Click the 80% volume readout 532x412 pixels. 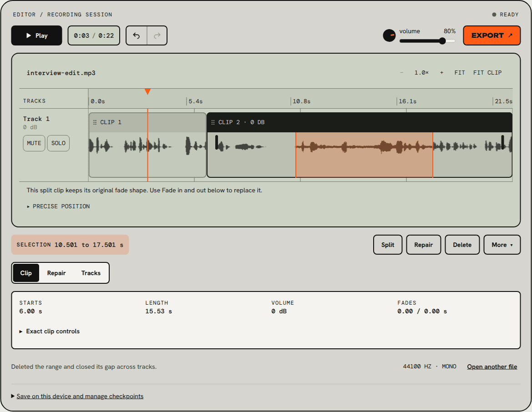[450, 31]
